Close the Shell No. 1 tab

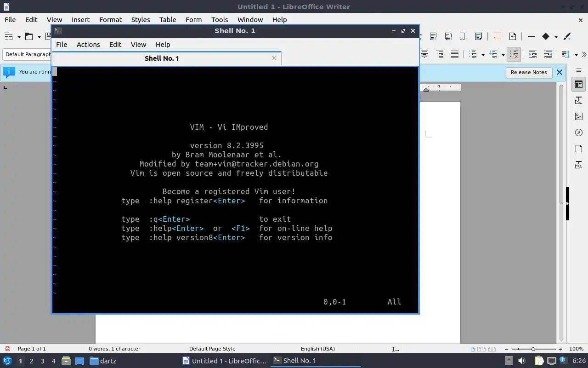coord(274,58)
